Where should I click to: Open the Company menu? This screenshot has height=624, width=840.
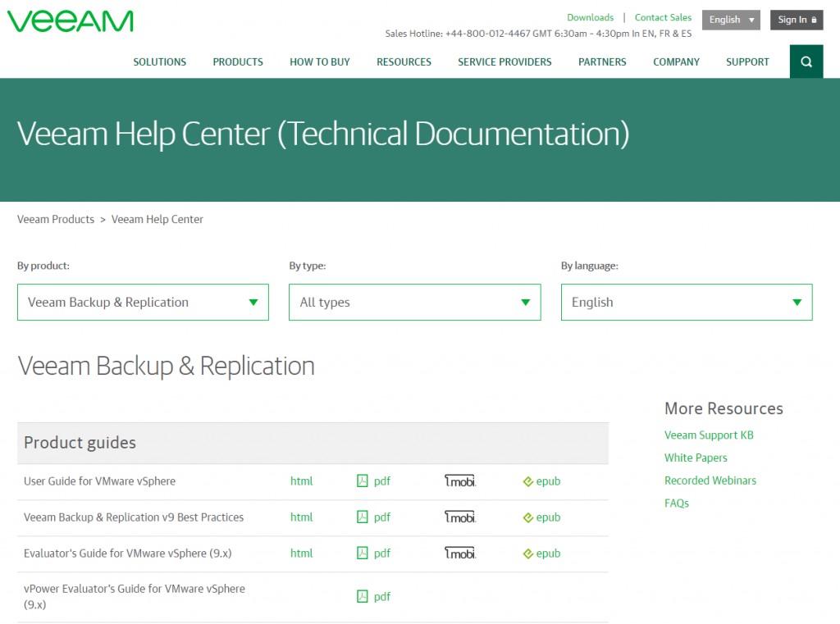(x=676, y=62)
